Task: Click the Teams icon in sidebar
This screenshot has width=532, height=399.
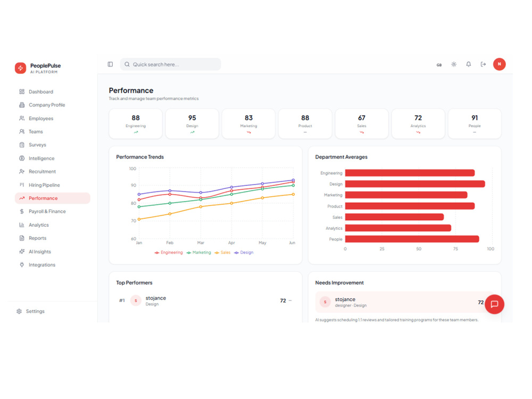Action: pos(22,131)
